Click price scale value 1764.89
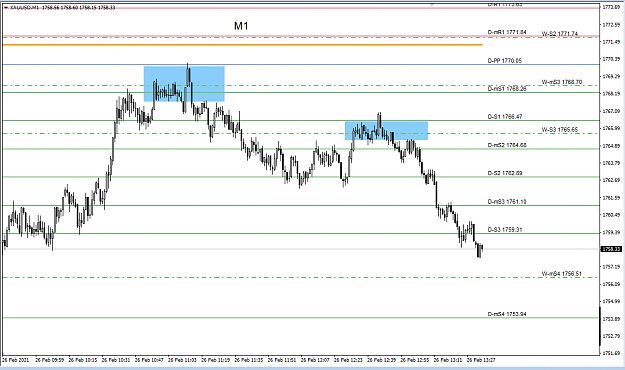The height and width of the screenshot is (370, 625). pyautogui.click(x=611, y=146)
